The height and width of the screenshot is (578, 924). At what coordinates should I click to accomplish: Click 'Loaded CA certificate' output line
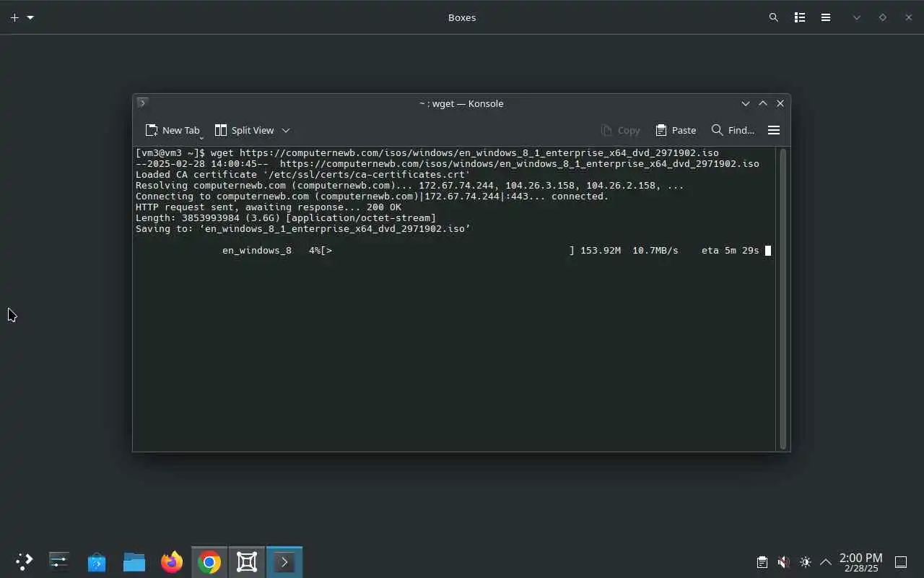coord(303,175)
